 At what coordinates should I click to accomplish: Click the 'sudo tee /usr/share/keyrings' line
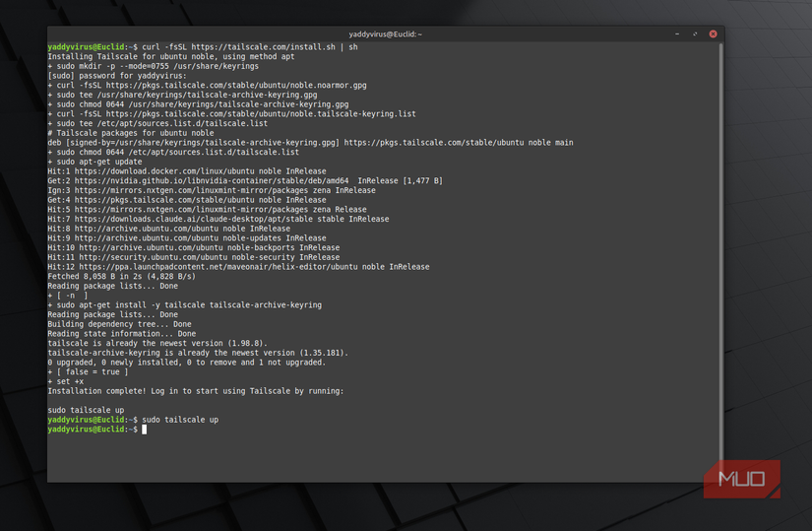182,95
